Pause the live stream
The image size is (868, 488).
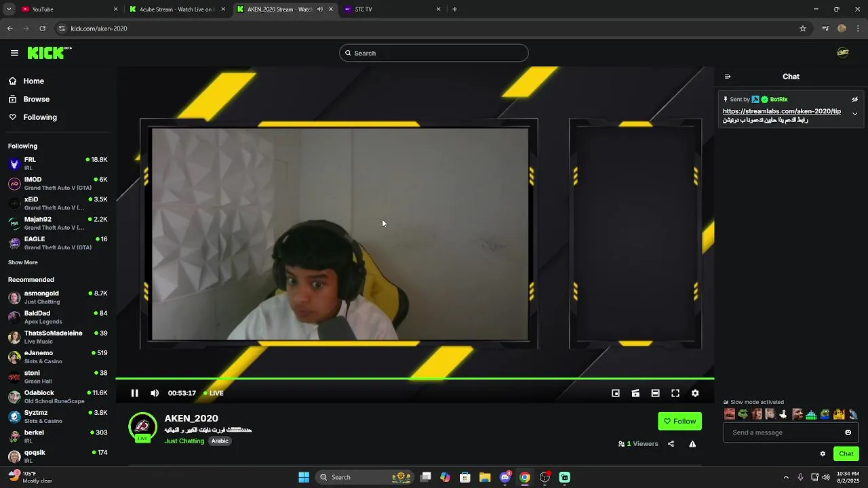(x=134, y=393)
